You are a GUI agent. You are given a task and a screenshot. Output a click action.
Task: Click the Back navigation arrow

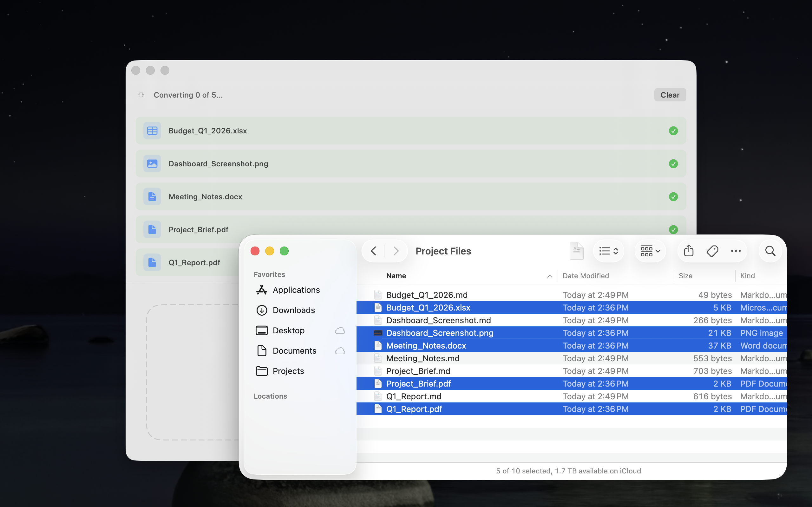point(373,251)
